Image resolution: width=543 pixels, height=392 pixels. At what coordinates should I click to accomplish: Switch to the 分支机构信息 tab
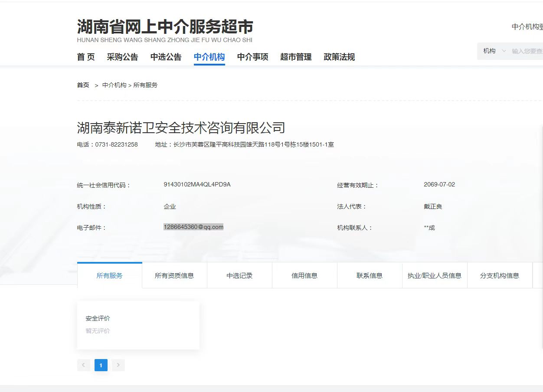pos(500,275)
